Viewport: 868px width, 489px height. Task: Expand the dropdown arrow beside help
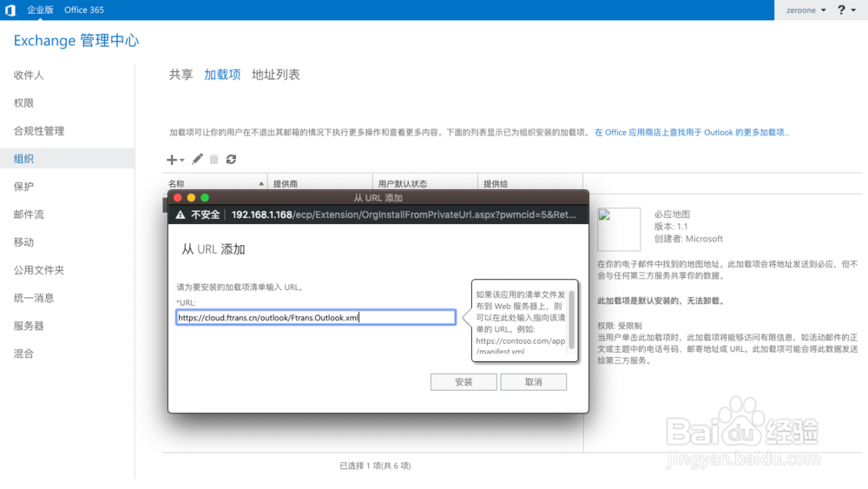[x=853, y=10]
